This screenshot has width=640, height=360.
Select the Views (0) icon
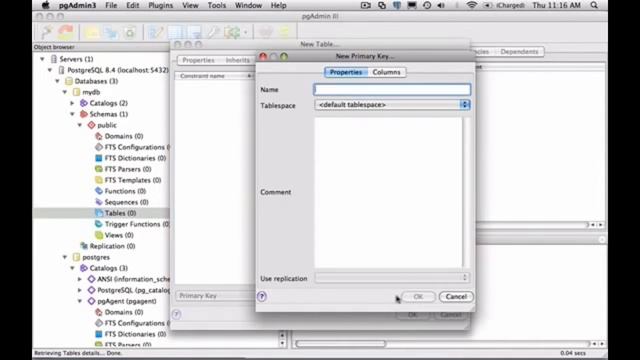99,235
